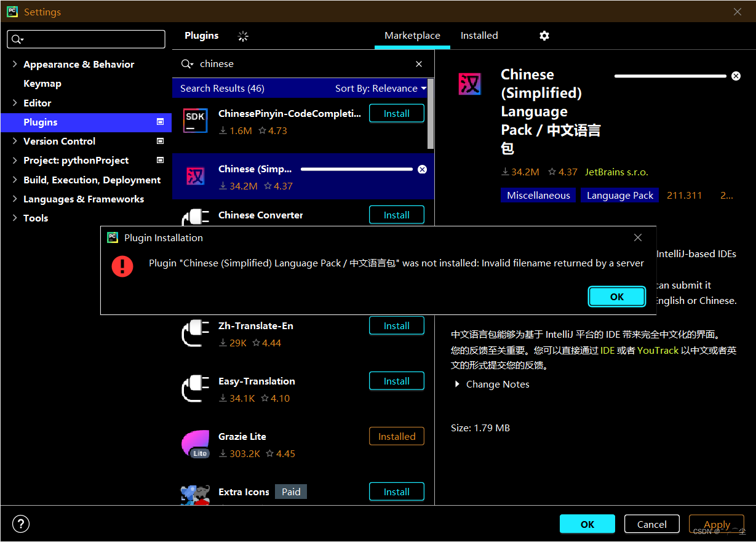Viewport: 756px width, 542px height.
Task: Click the Search Results (46) header
Action: pos(222,88)
